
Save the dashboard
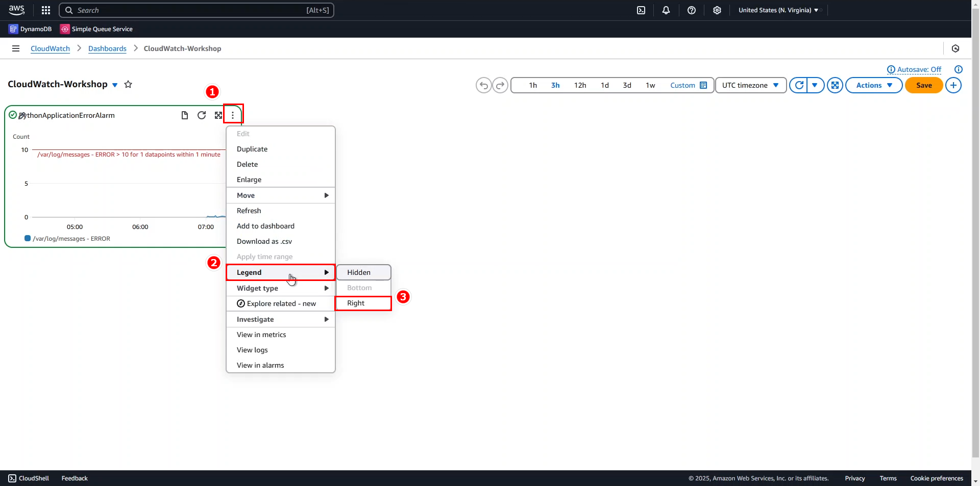[x=924, y=85]
